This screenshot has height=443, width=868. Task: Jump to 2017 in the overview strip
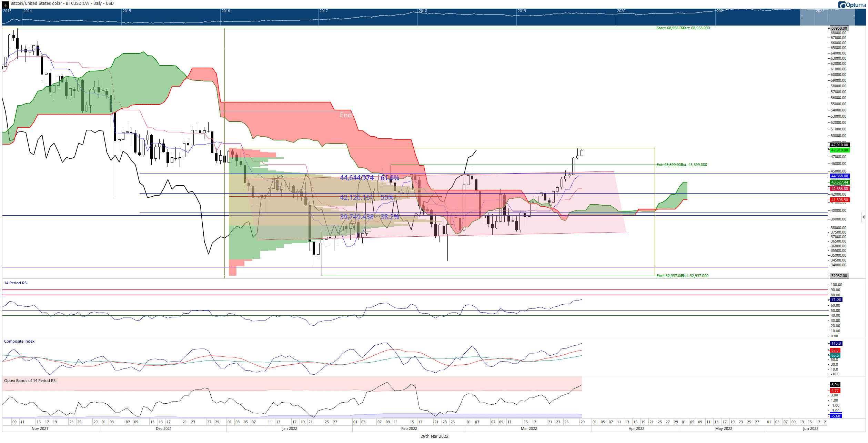coord(324,11)
